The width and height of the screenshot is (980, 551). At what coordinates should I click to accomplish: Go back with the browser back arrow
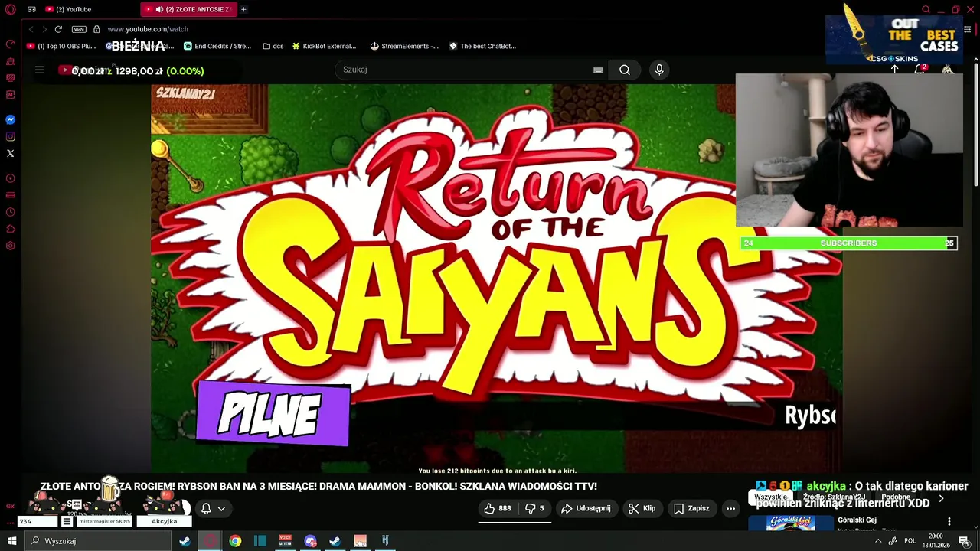click(31, 29)
